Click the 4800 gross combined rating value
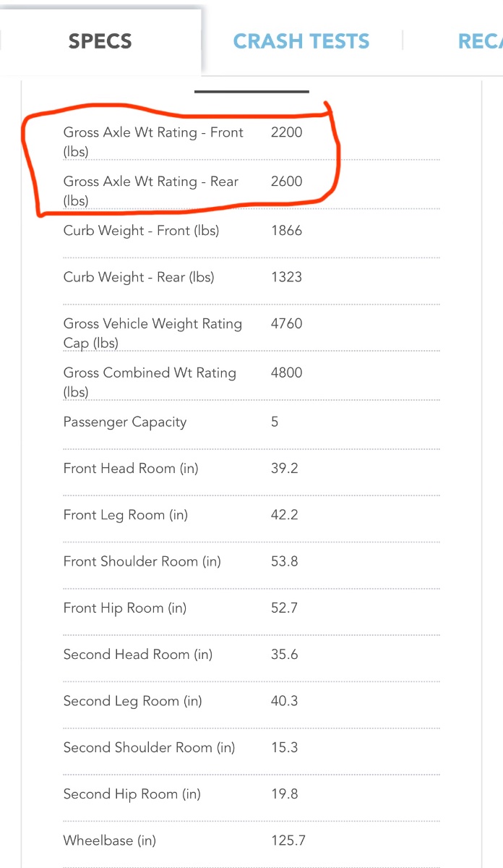The image size is (503, 868). [286, 373]
